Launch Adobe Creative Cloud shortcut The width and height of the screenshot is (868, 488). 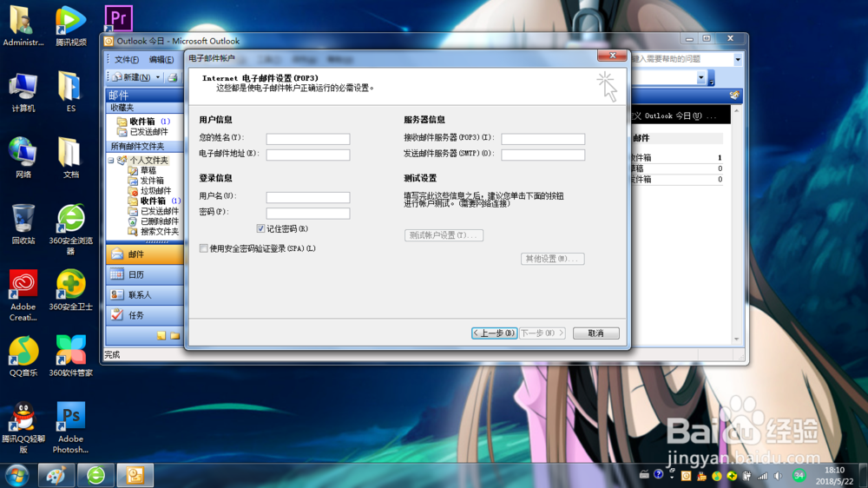[23, 295]
